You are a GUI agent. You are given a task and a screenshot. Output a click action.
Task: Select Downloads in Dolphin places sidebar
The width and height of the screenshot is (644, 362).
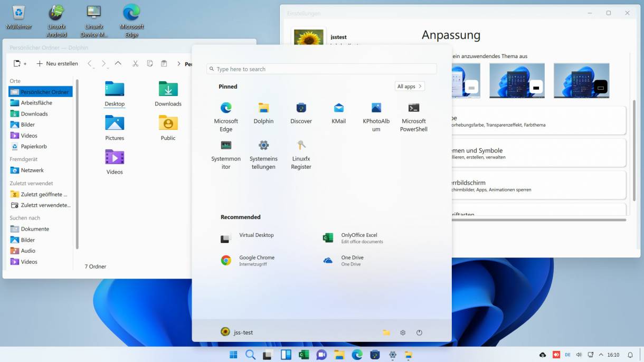coord(41,114)
